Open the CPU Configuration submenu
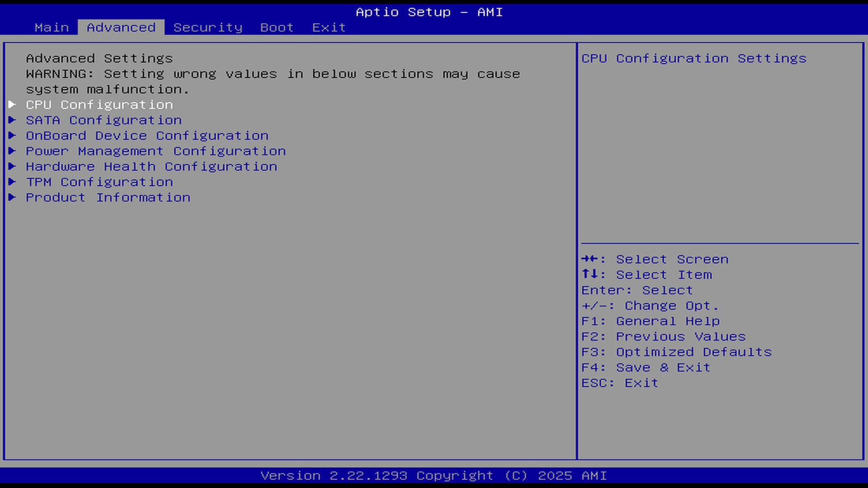 pyautogui.click(x=99, y=105)
